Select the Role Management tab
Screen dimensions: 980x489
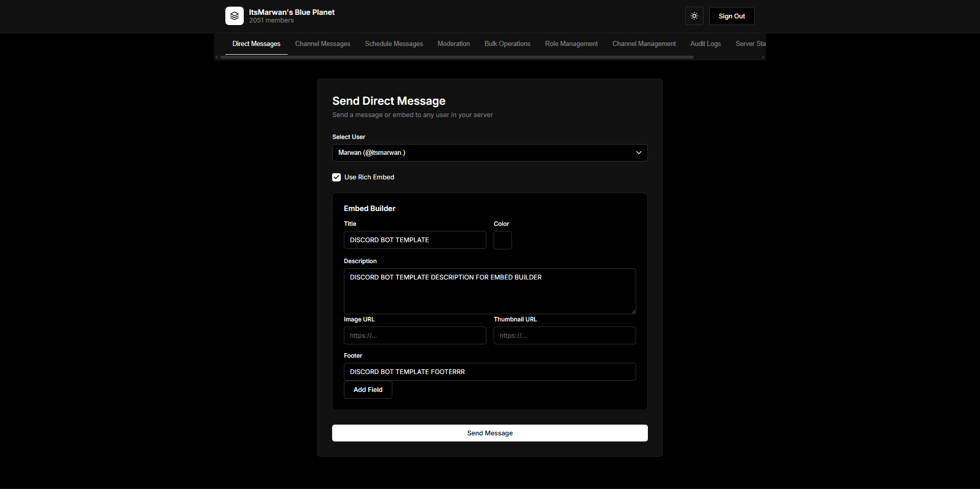[x=571, y=44]
